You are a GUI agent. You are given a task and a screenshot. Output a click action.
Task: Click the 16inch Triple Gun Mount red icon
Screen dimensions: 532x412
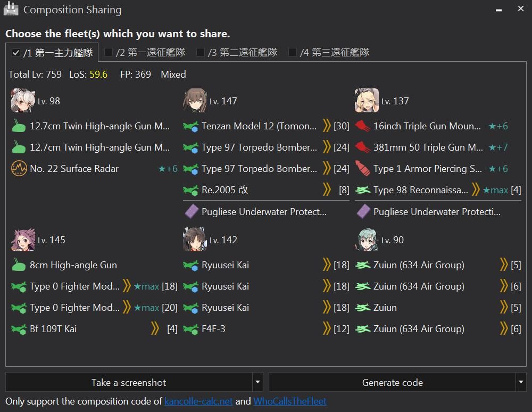coord(362,126)
